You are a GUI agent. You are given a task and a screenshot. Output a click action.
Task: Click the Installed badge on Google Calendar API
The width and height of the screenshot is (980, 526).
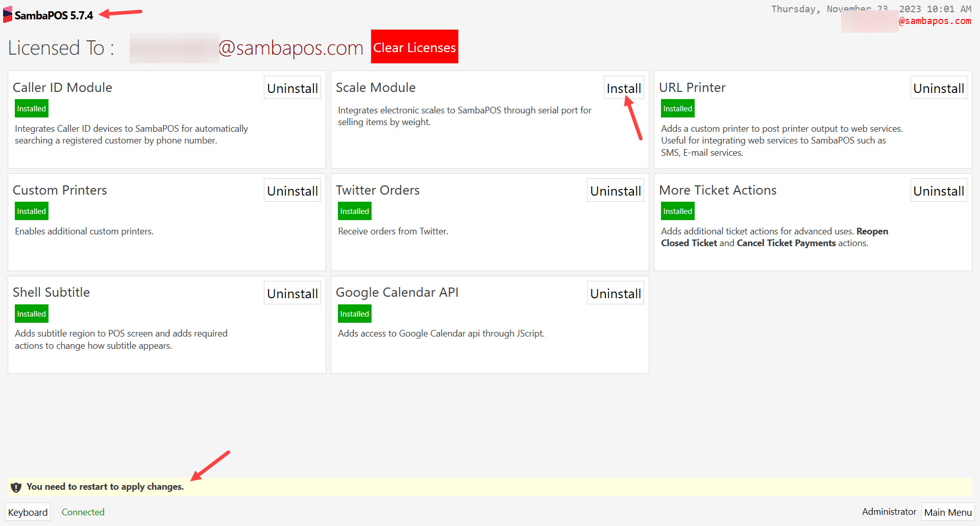[354, 313]
